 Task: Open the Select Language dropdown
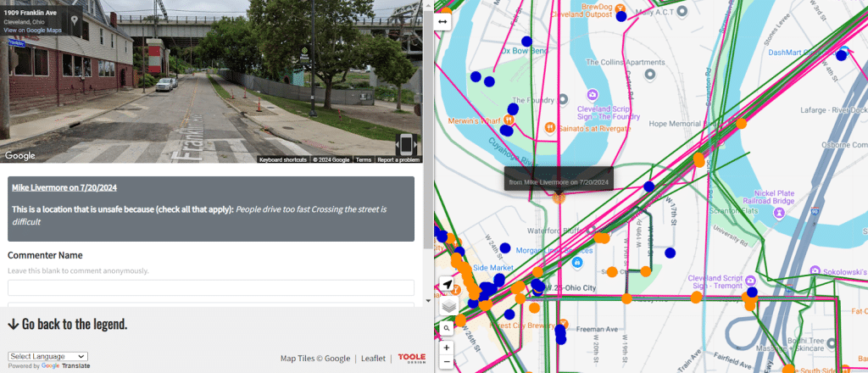pyautogui.click(x=47, y=357)
